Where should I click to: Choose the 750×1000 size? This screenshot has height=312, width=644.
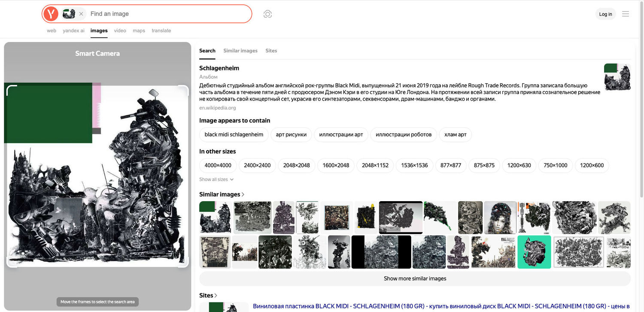click(556, 165)
